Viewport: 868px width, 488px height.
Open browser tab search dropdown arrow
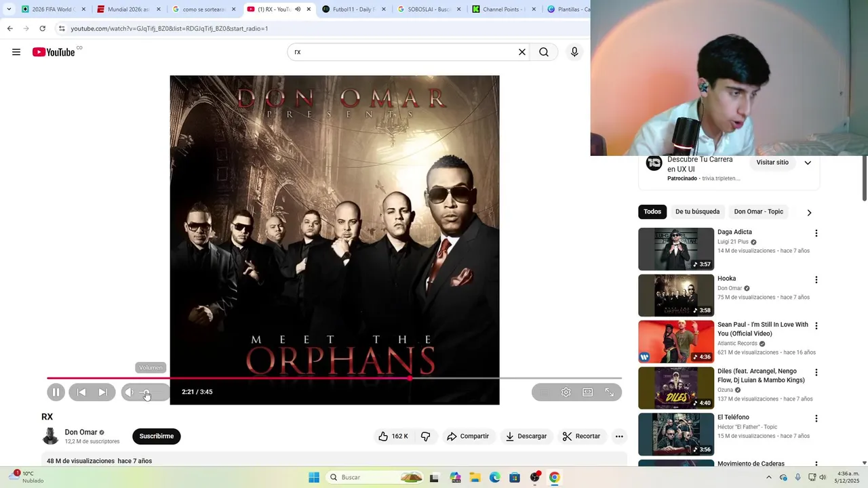pyautogui.click(x=8, y=9)
